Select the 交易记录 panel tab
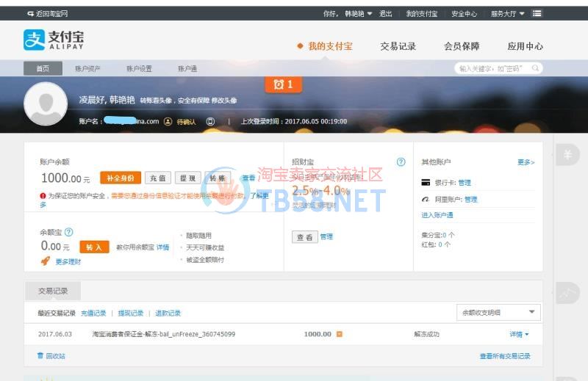The image size is (588, 381). tap(53, 291)
